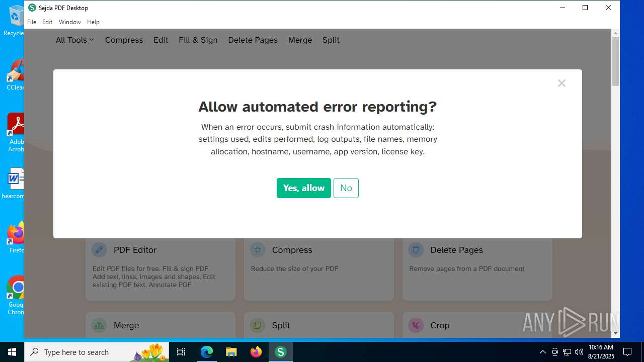The height and width of the screenshot is (362, 644).
Task: Click the Merge card title
Action: 126,325
